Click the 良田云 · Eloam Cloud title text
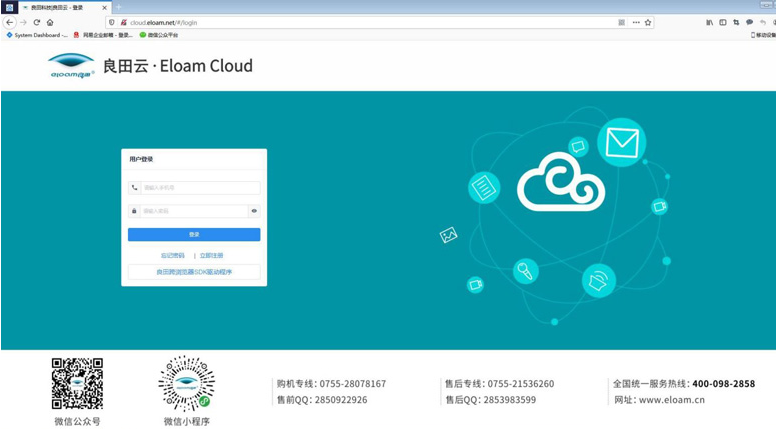This screenshot has width=776, height=429. click(178, 66)
